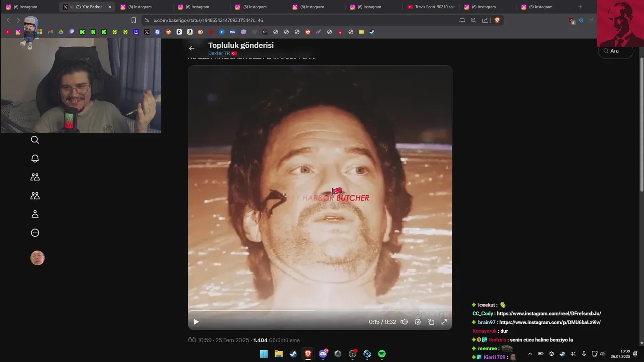
Task: Open the X profile icon
Action: (x=35, y=214)
